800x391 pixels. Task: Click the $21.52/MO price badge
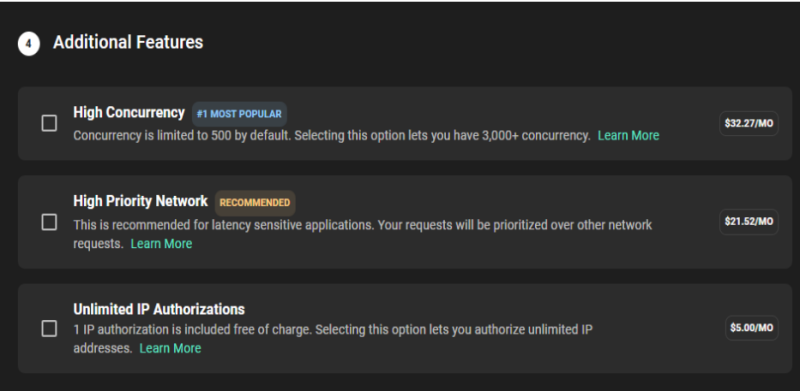[x=748, y=222]
